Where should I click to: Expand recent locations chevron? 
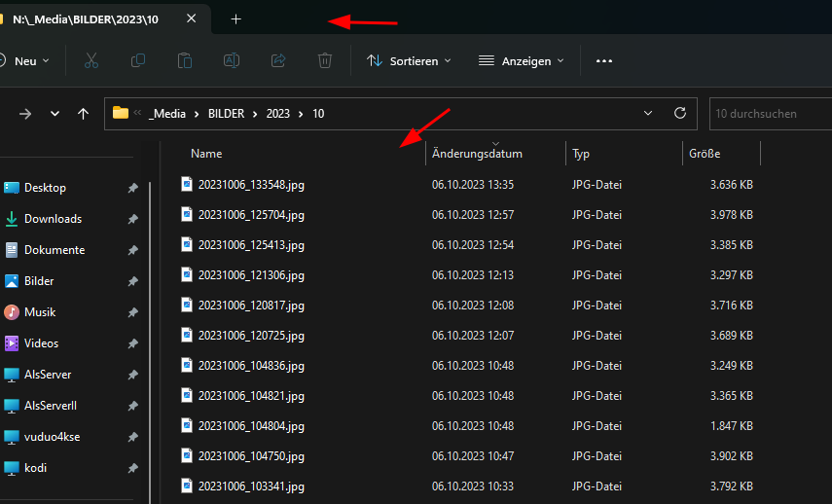click(54, 114)
